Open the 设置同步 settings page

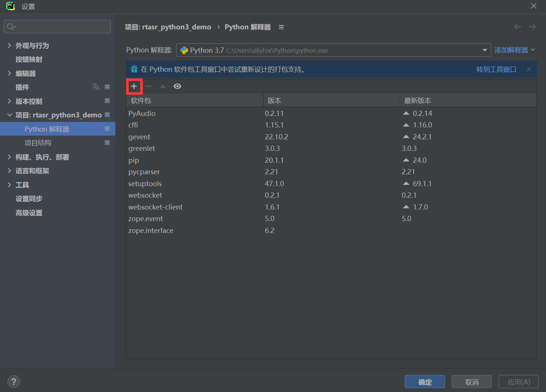[29, 199]
